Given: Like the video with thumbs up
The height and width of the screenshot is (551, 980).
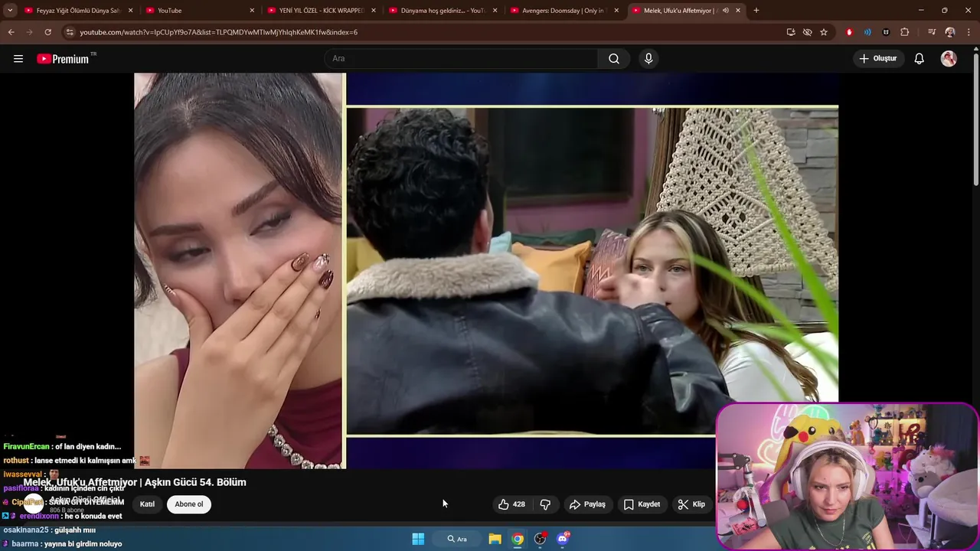Looking at the screenshot, I should coord(511,504).
